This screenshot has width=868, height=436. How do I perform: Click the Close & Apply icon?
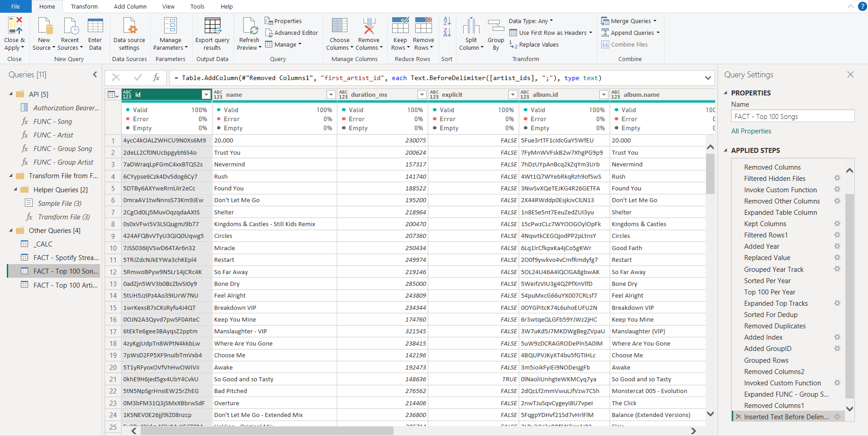pos(14,26)
